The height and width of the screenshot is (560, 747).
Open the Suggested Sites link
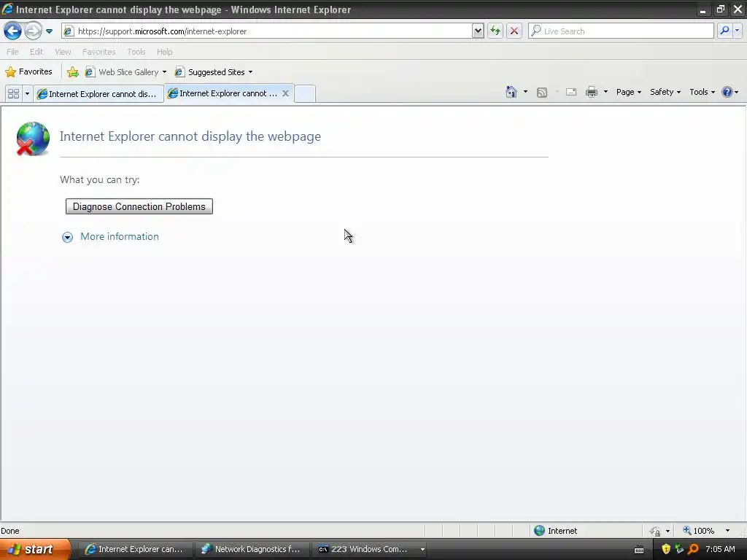tap(214, 72)
